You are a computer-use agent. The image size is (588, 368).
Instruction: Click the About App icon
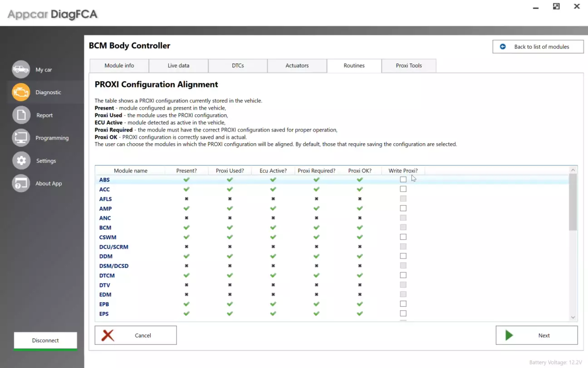click(x=21, y=184)
